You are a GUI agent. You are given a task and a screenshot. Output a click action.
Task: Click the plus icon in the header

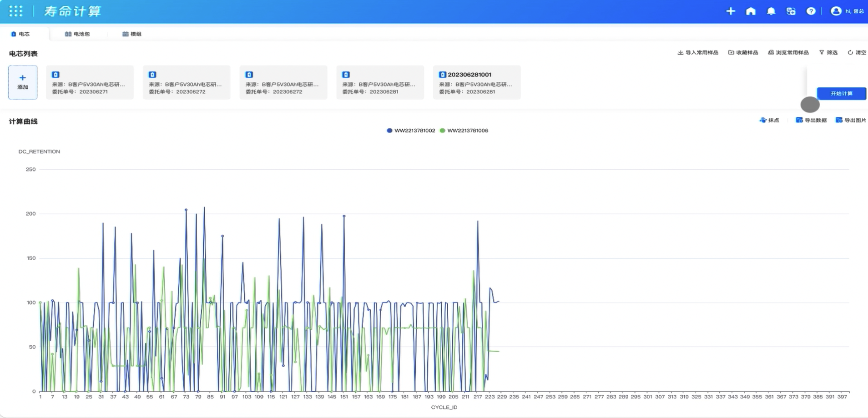pos(731,11)
